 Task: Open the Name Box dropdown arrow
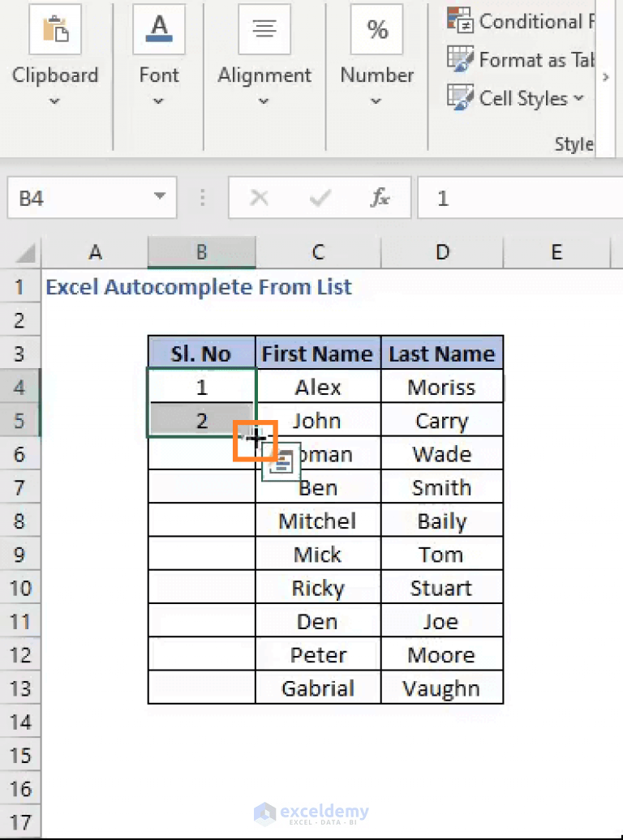(x=159, y=196)
